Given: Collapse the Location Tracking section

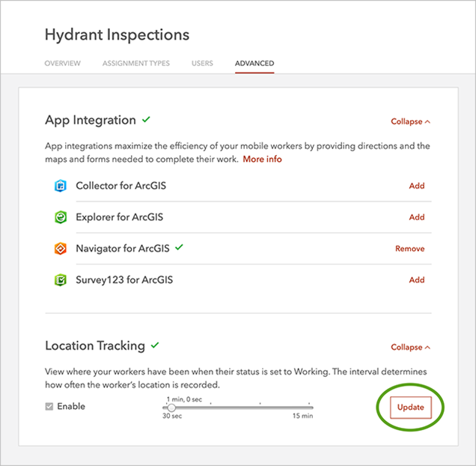Looking at the screenshot, I should [x=410, y=348].
